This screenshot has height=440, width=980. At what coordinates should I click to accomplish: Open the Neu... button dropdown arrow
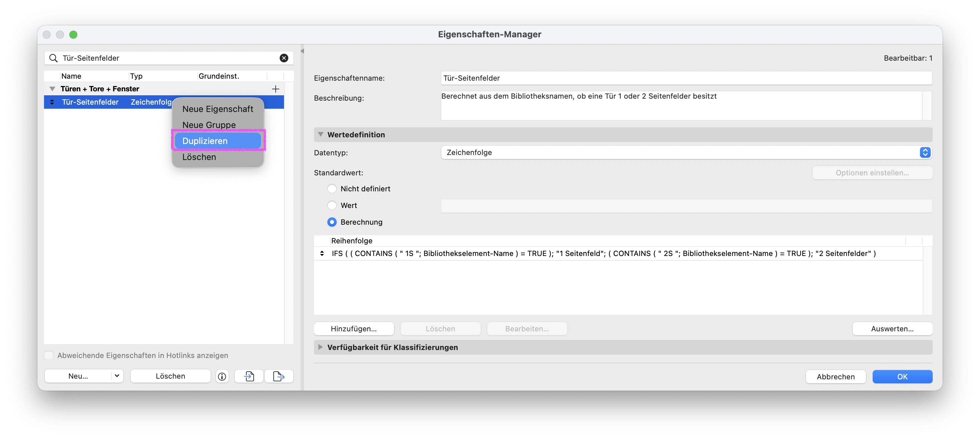tap(117, 376)
